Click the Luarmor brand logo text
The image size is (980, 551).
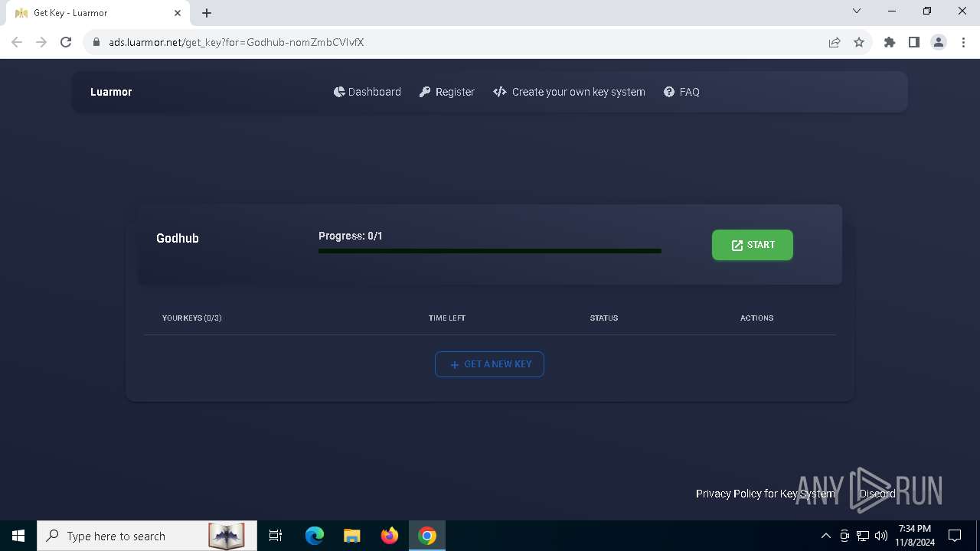click(111, 92)
